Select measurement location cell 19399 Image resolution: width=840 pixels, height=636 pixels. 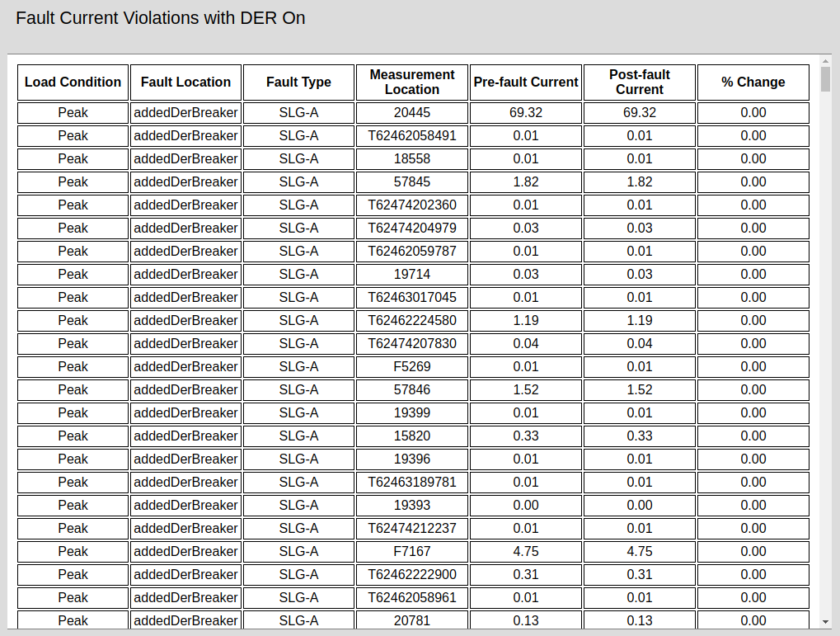(412, 412)
